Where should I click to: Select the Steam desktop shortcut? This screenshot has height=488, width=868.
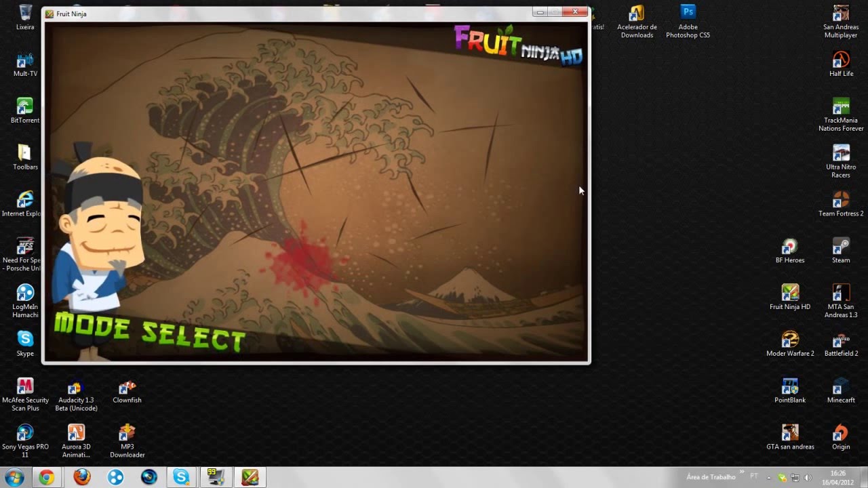[841, 251]
